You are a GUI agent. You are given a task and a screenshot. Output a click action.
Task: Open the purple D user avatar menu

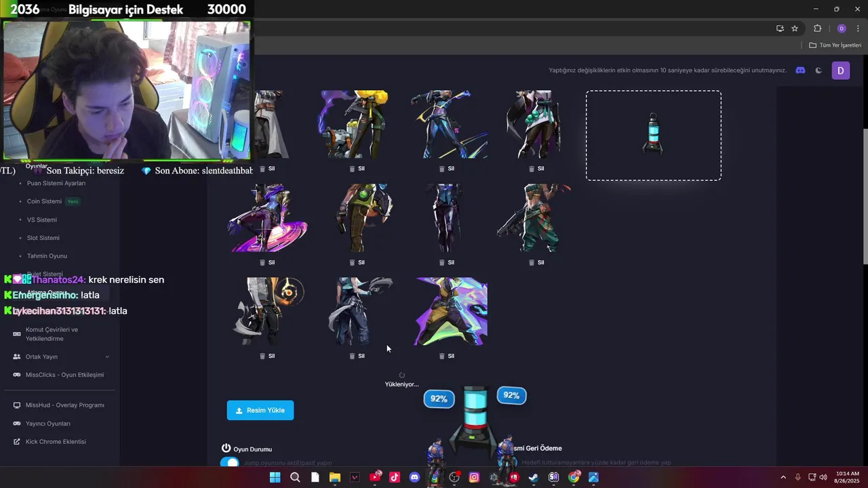pyautogui.click(x=841, y=70)
